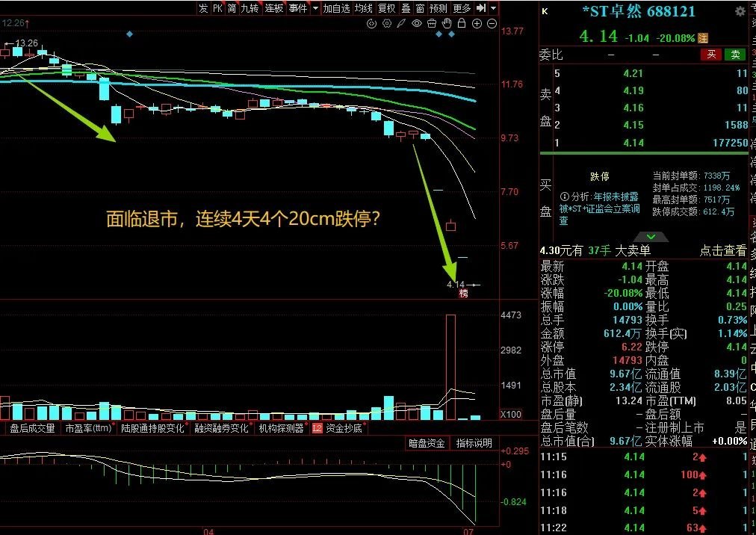
Task: Click the 暗盘资金 button
Action: (427, 443)
